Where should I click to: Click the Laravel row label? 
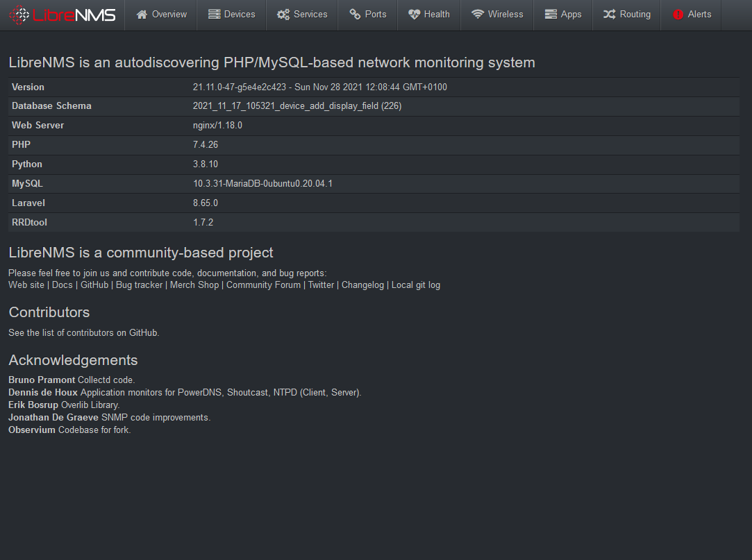28,203
